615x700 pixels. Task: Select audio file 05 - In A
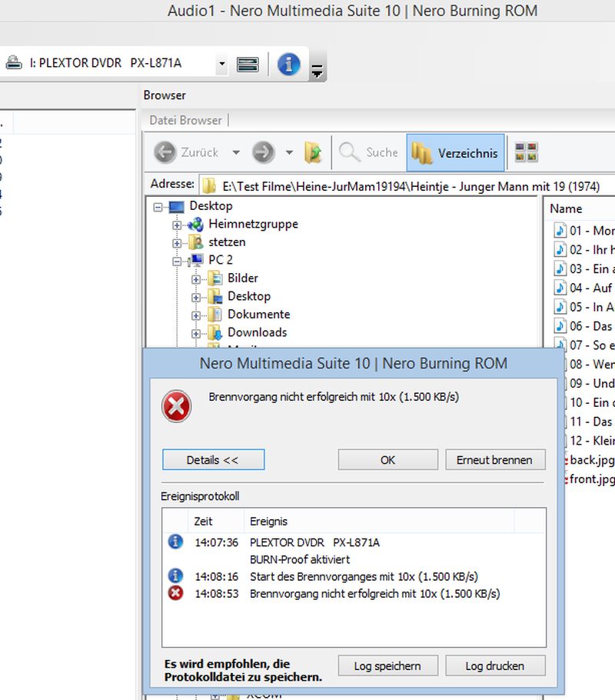point(583,307)
